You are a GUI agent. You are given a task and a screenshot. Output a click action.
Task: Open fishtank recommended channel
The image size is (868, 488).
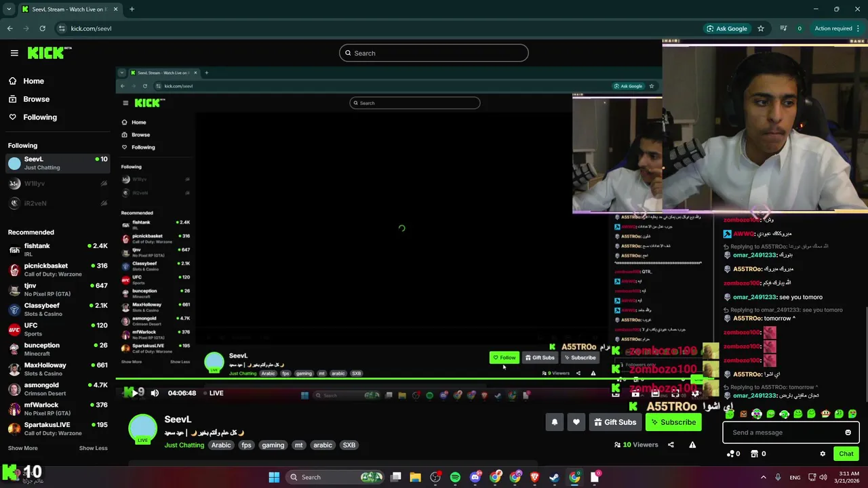tap(56, 249)
